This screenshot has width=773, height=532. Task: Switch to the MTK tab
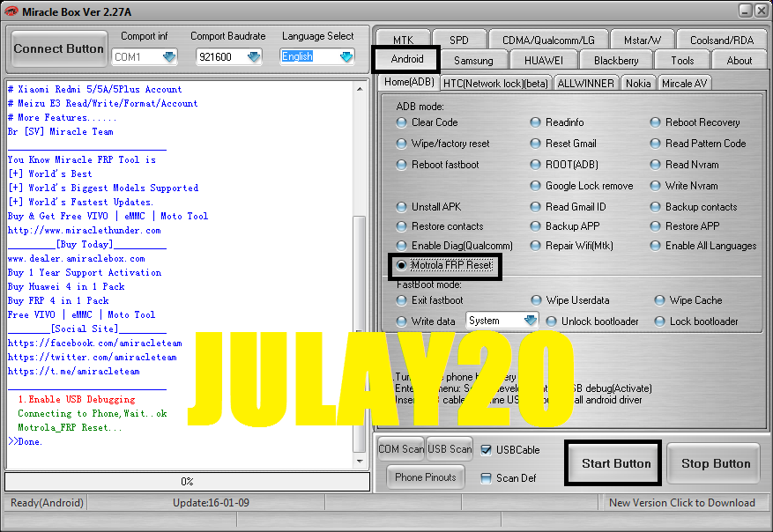(404, 40)
